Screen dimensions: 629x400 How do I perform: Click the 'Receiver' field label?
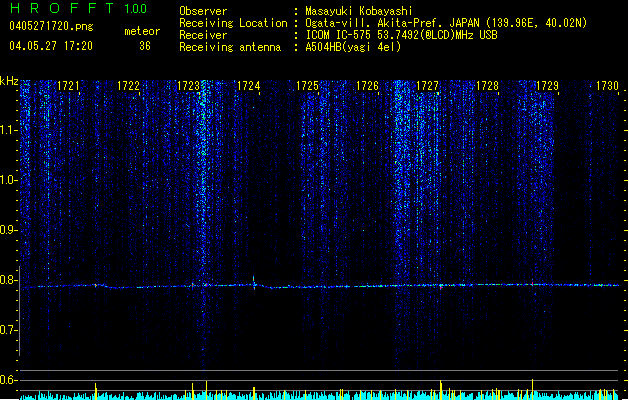click(x=203, y=35)
